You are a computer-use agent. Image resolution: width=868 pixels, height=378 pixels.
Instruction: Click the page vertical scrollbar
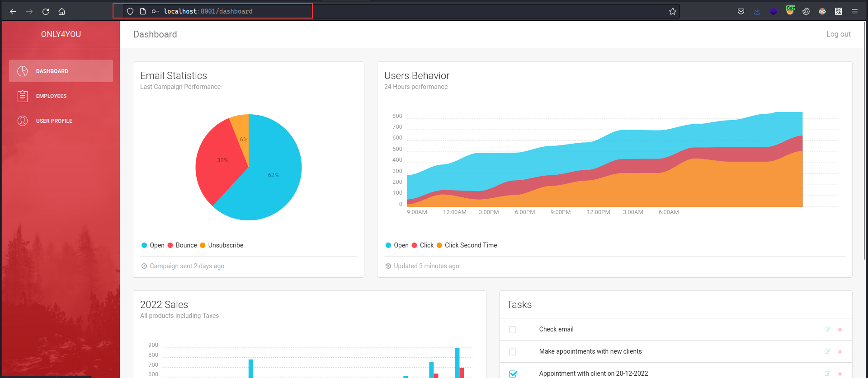click(x=865, y=140)
